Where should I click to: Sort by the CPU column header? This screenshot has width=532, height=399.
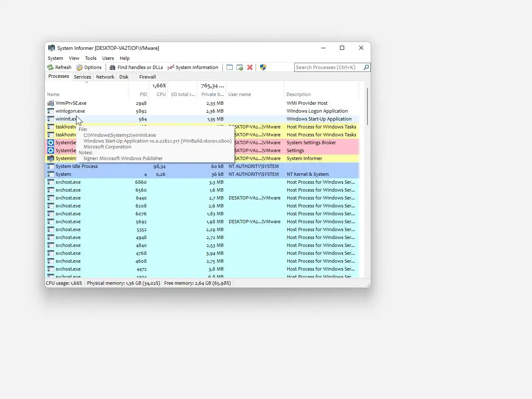158,94
